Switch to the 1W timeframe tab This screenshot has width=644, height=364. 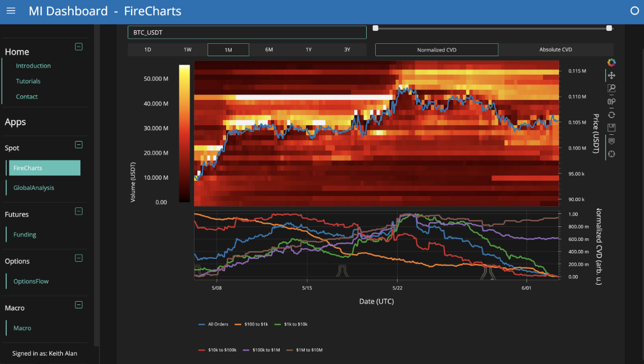pyautogui.click(x=187, y=49)
